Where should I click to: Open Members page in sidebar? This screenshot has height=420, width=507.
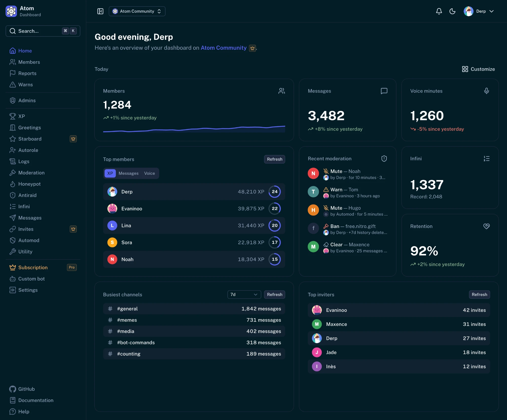pyautogui.click(x=43, y=62)
